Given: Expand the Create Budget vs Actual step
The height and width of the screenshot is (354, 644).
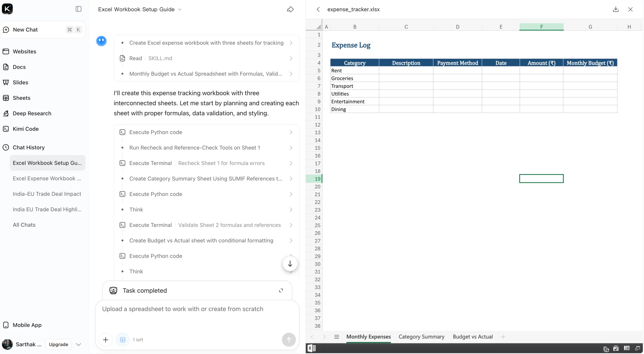Looking at the screenshot, I should tap(291, 241).
